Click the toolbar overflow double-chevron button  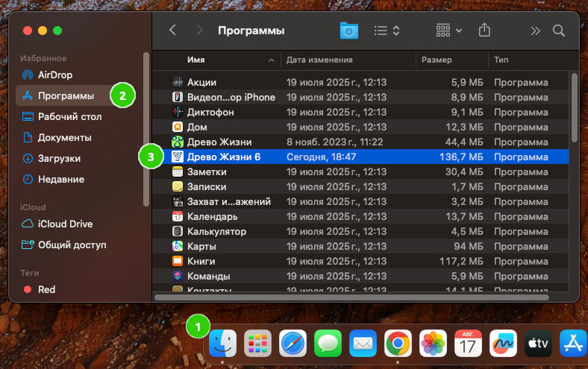tap(535, 31)
